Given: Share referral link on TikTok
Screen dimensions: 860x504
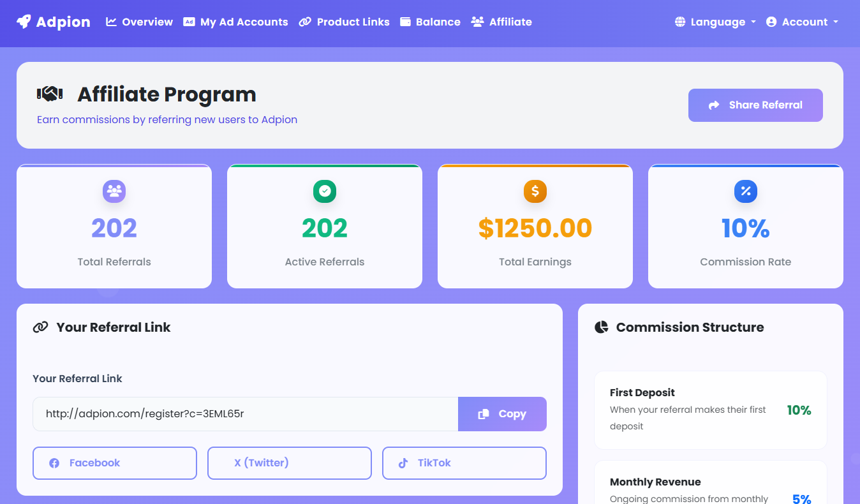Looking at the screenshot, I should (x=464, y=463).
